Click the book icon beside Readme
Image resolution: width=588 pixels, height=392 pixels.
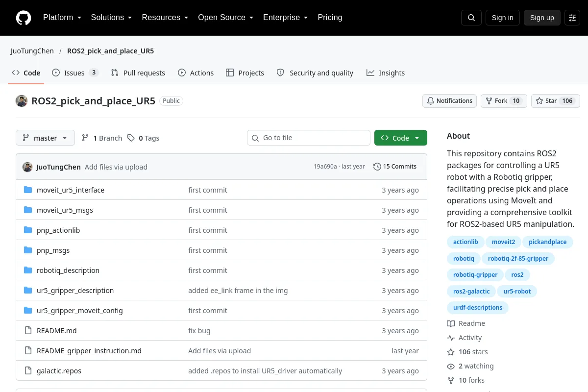point(451,323)
